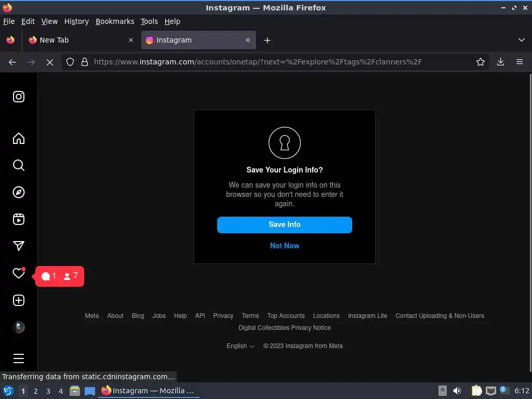The image size is (532, 399).
Task: Open the View menu
Action: click(49, 21)
